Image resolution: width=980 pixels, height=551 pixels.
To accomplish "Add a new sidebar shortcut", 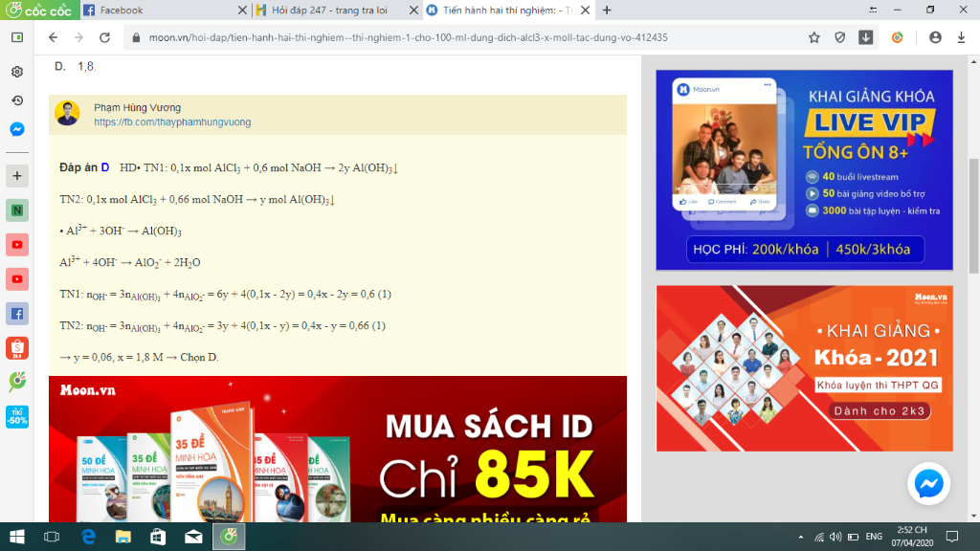I will tap(17, 176).
